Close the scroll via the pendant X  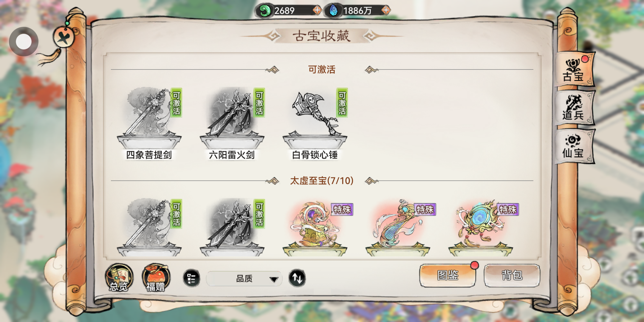click(x=64, y=38)
